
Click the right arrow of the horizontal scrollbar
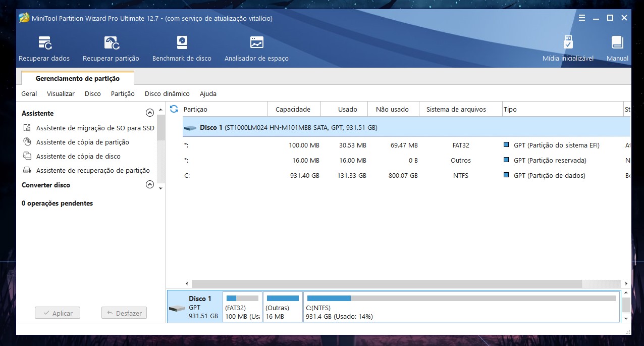point(626,284)
